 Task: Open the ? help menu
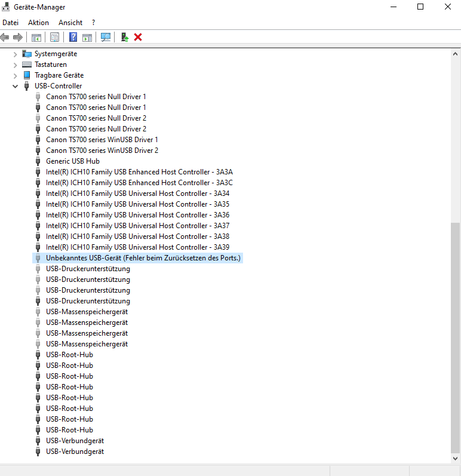(94, 23)
